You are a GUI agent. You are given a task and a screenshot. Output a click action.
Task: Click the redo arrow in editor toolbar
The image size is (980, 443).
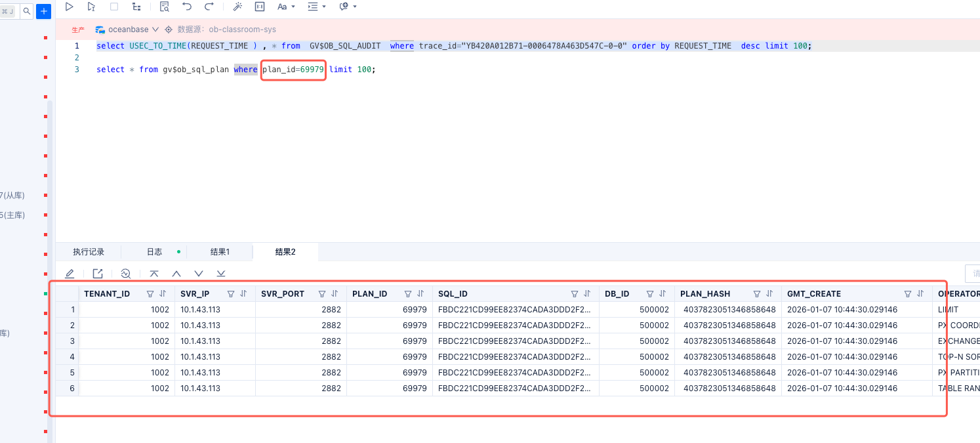coord(209,7)
